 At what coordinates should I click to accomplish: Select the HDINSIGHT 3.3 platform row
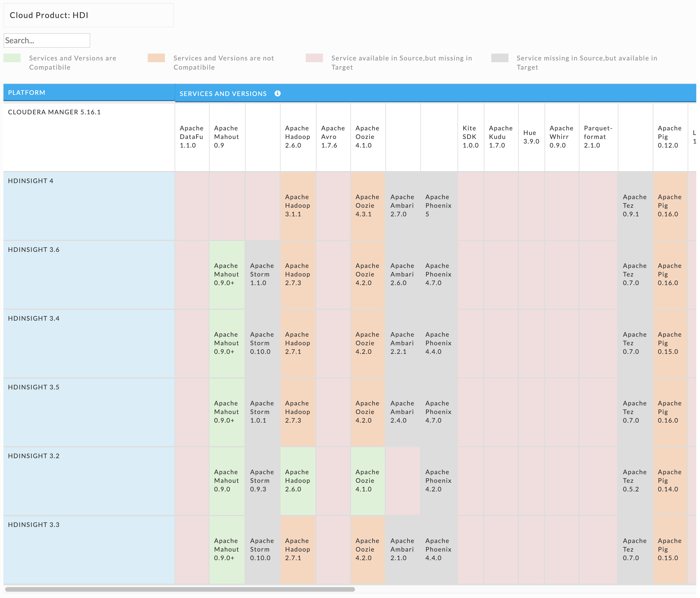click(x=89, y=550)
